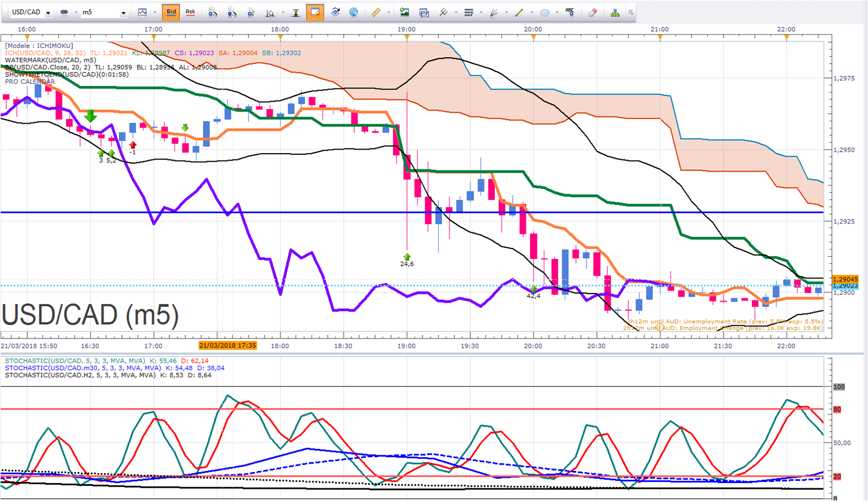
Task: Click the STOCHASTIC(USD/CAD, 5, 3, 3, MVA, MVA) K: 55,46 label
Action: pyautogui.click(x=91, y=361)
